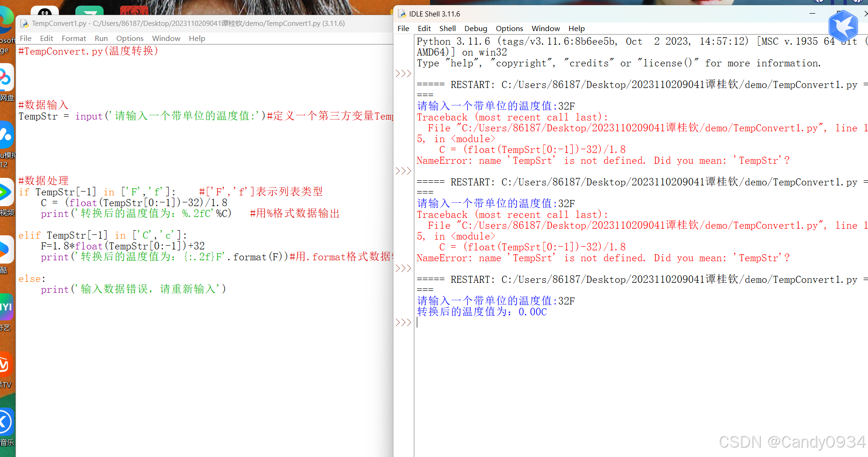The image size is (868, 457).
Task: Open Shell menu in IDLE Shell
Action: (447, 28)
